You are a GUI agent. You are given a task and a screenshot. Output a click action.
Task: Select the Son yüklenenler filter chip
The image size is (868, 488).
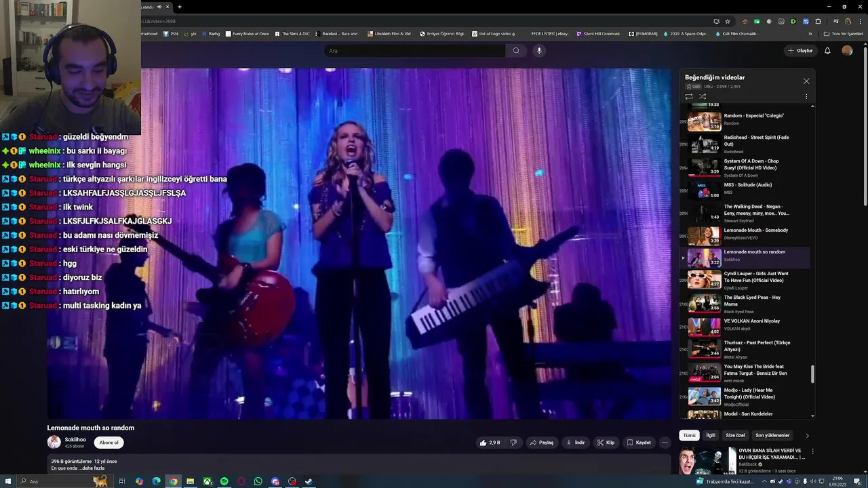point(772,435)
